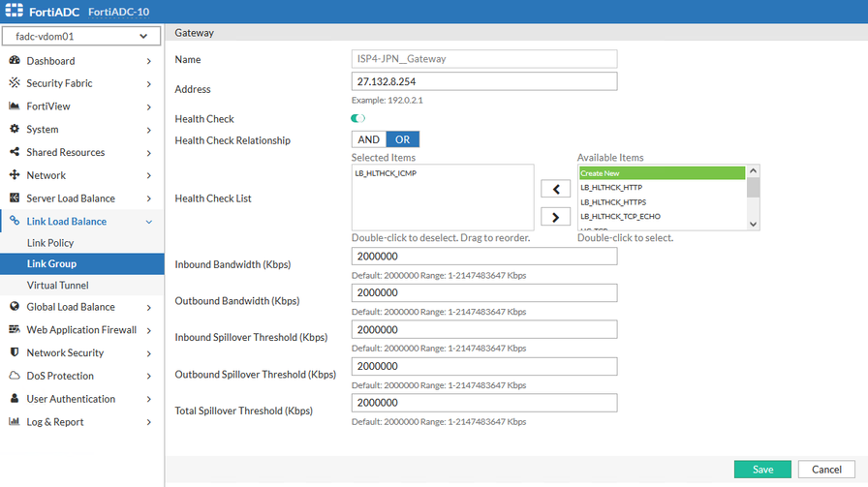Move item left with the arrow button
The height and width of the screenshot is (487, 868).
[x=555, y=189]
